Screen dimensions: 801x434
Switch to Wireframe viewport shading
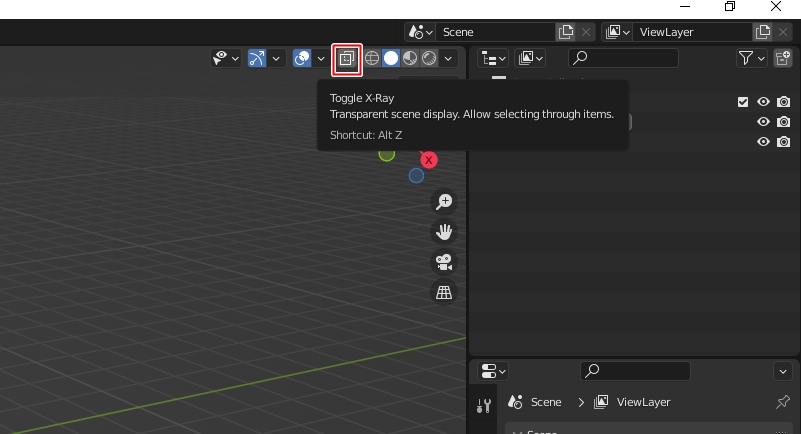coord(372,58)
